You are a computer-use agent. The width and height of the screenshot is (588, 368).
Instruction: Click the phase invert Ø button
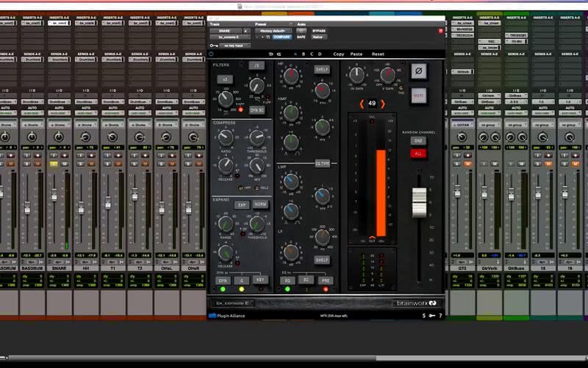(418, 71)
